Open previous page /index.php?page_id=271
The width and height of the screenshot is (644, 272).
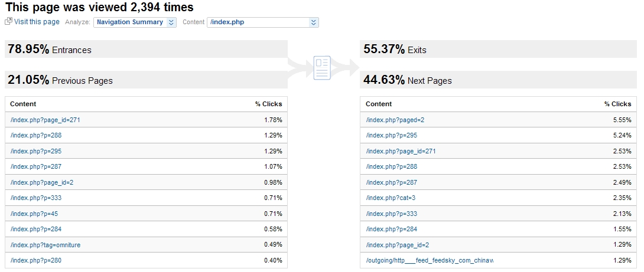(x=45, y=120)
